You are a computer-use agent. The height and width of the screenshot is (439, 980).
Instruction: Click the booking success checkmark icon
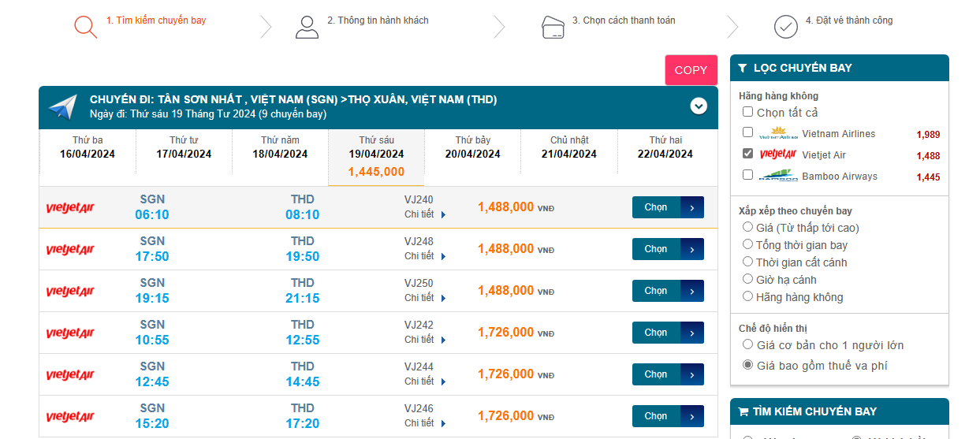coord(785,27)
